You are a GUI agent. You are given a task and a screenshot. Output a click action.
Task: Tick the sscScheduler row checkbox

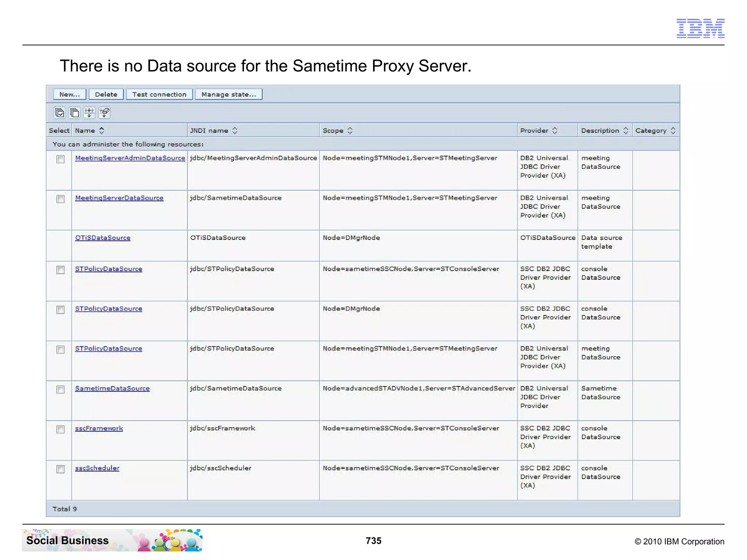[61, 470]
